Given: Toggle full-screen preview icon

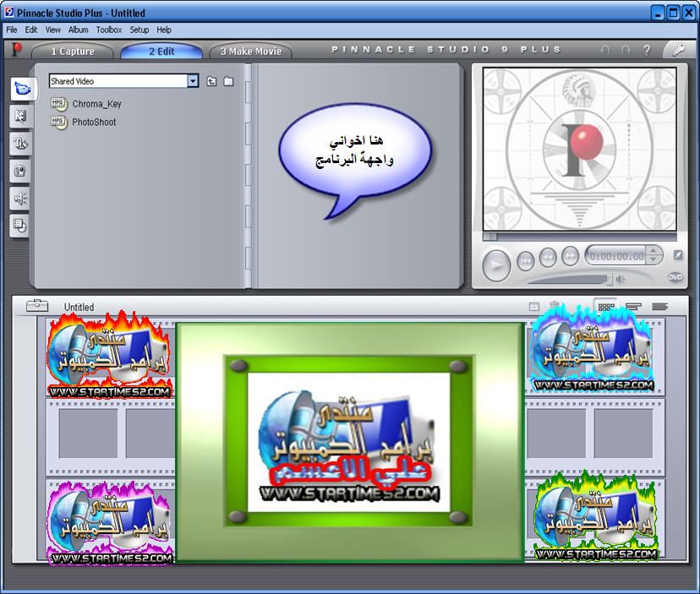Looking at the screenshot, I should point(678,255).
